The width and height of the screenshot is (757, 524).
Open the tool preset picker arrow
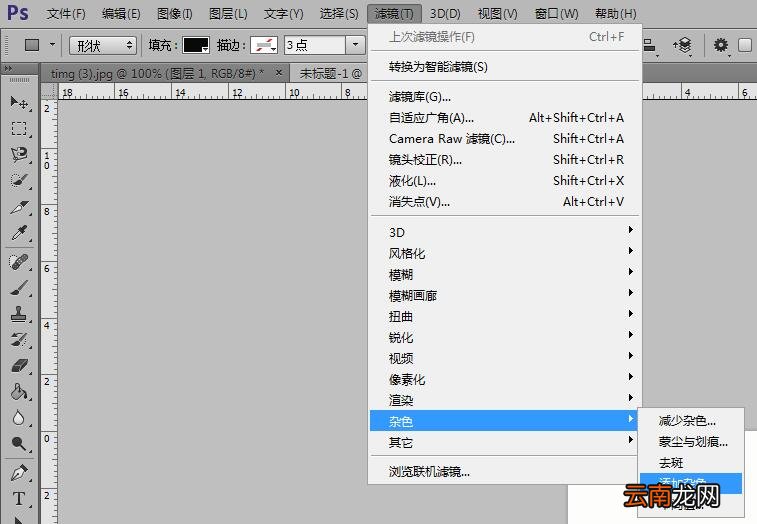click(52, 45)
